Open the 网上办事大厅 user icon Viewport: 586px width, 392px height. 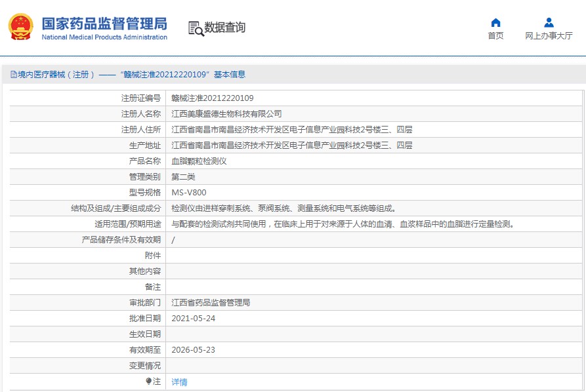pos(549,22)
